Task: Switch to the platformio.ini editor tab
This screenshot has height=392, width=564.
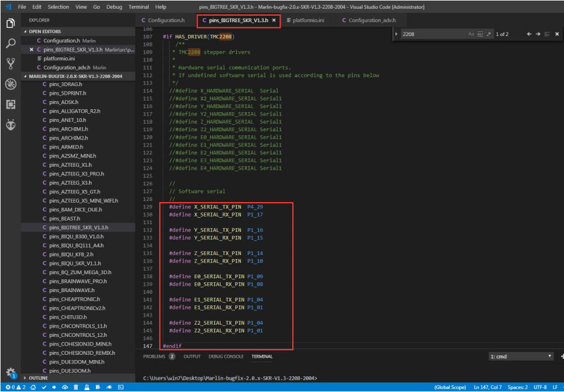Action: pyautogui.click(x=305, y=20)
